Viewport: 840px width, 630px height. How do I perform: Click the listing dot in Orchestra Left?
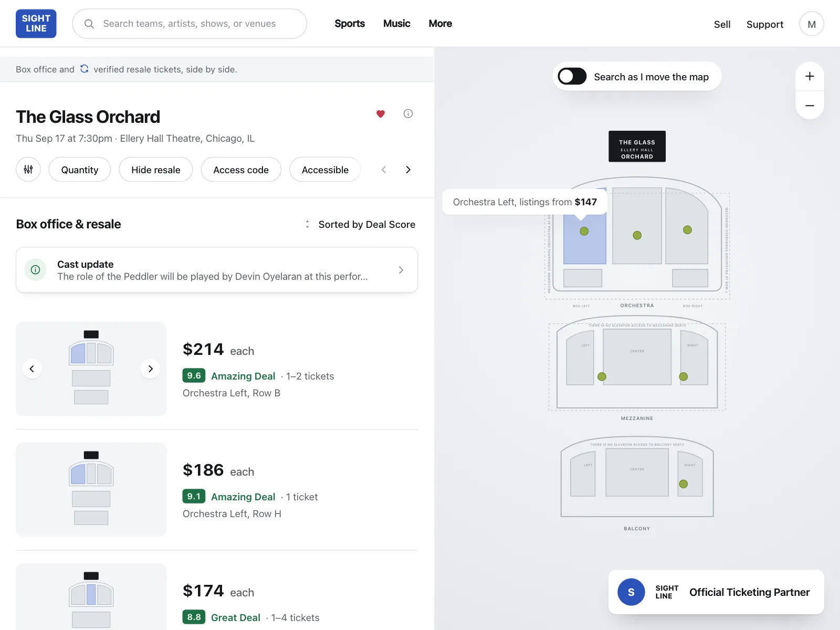[584, 232]
